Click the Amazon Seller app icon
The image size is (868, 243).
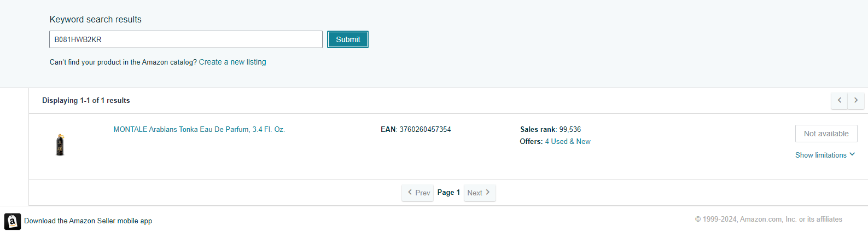[x=13, y=221]
